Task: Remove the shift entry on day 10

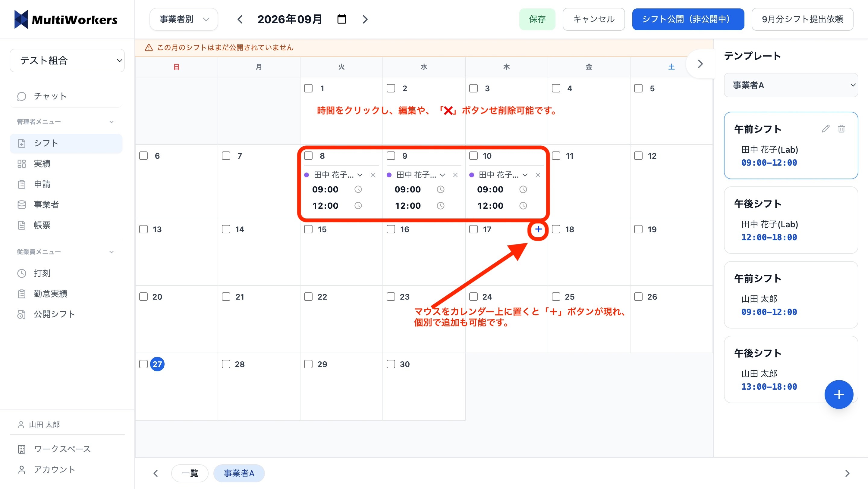Action: point(538,175)
